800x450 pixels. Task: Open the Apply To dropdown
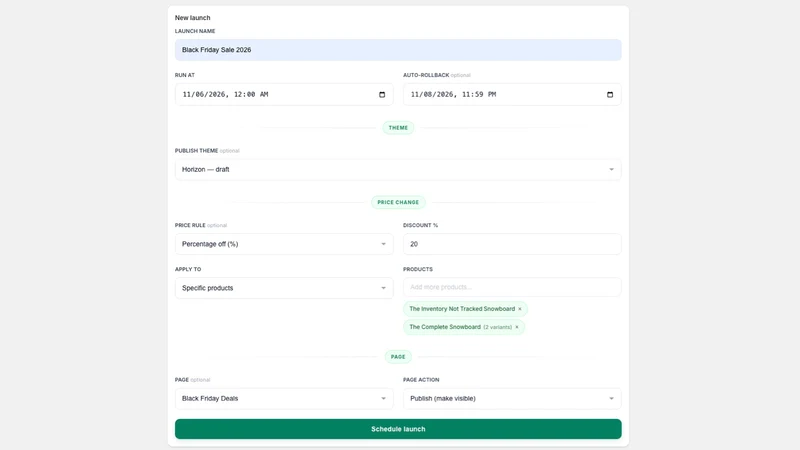pos(284,288)
